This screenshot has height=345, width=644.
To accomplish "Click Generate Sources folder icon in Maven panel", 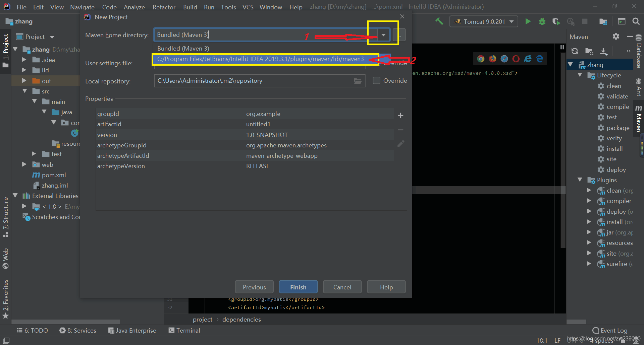I will [589, 51].
